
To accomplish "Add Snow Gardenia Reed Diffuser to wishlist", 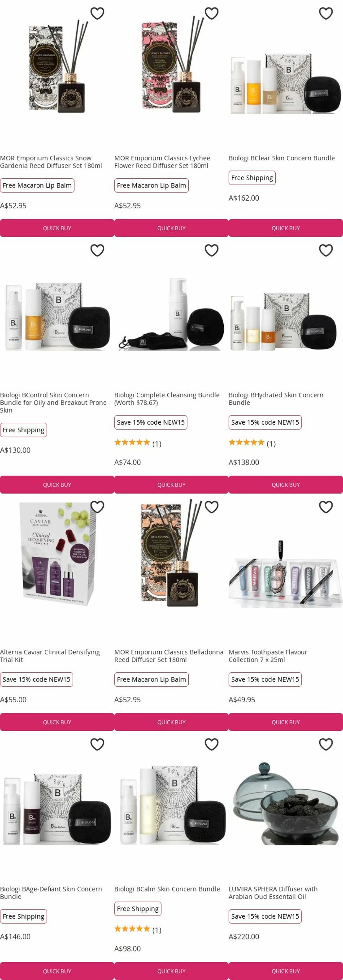I will tap(97, 13).
